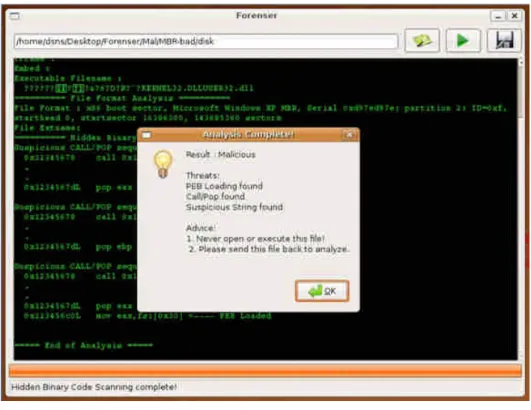
Task: Click the orange progress bar
Action: tap(265, 371)
